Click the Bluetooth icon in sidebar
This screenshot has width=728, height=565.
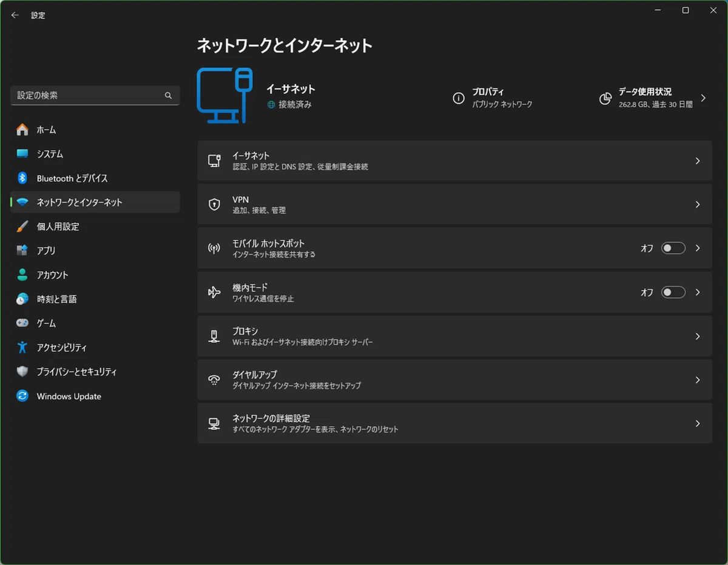[22, 178]
